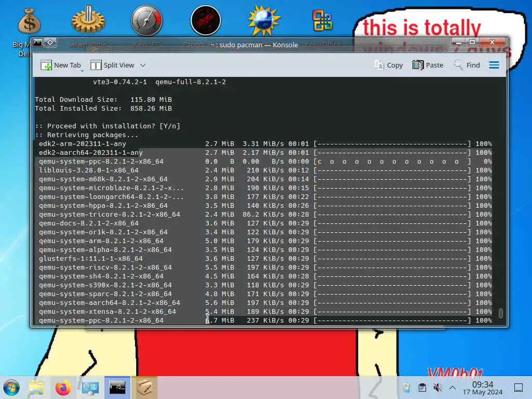This screenshot has height=399, width=532.
Task: Open the file manager taskbar icon
Action: [36, 388]
